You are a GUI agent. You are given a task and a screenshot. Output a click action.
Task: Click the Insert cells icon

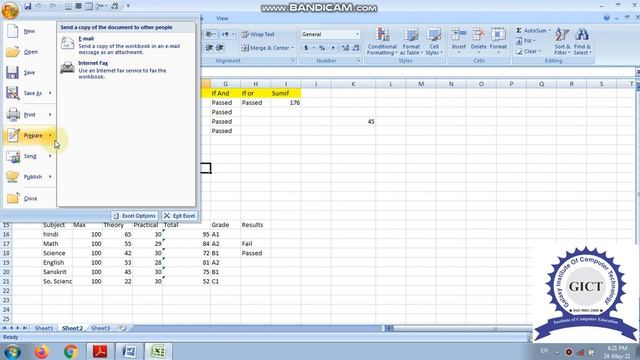459,36
